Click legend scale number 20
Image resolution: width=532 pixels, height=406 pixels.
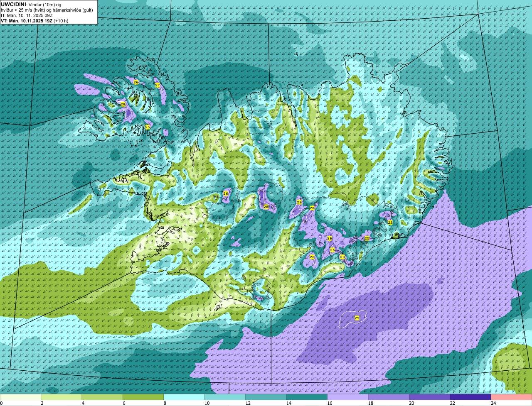[411, 403]
